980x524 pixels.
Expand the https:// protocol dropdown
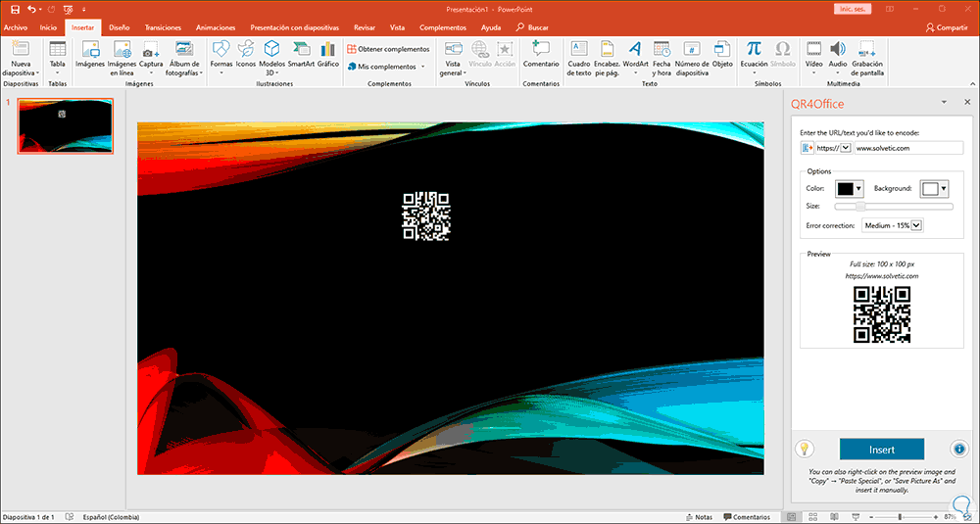tap(846, 148)
